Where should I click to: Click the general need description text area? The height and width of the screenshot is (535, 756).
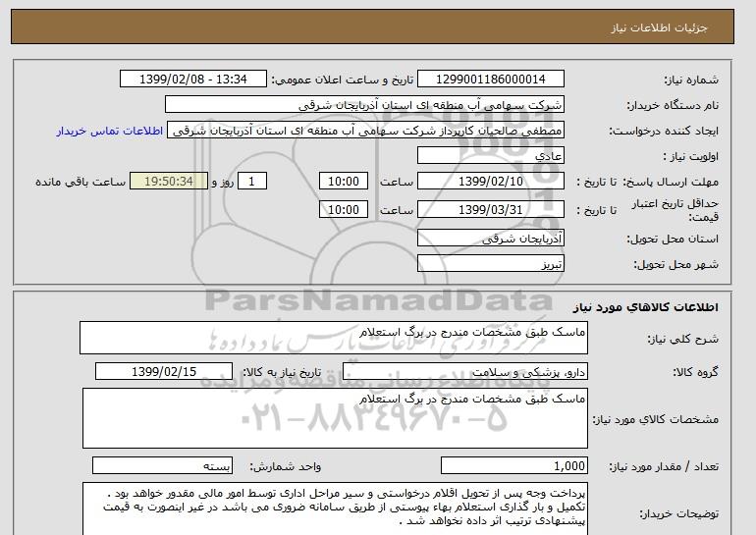[334, 338]
